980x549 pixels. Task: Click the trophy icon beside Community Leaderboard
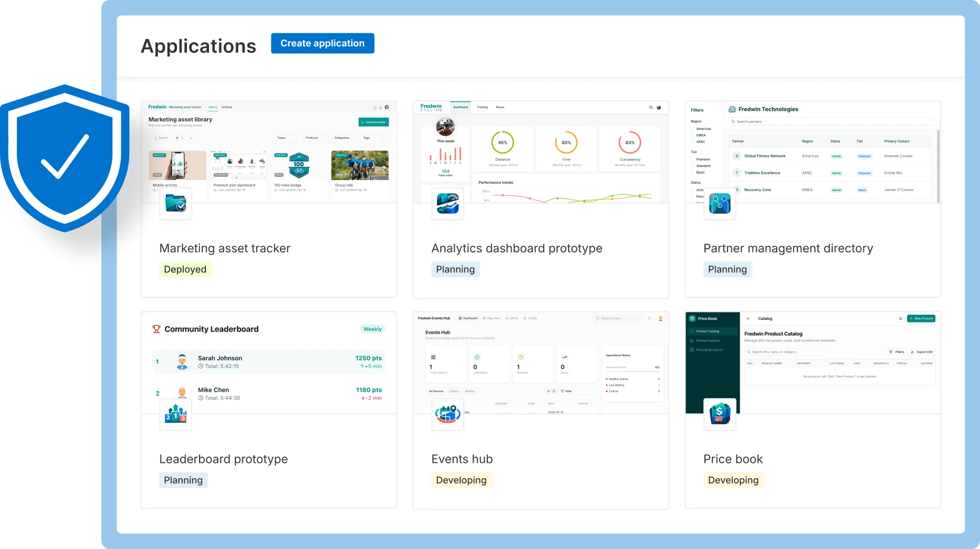(x=156, y=329)
